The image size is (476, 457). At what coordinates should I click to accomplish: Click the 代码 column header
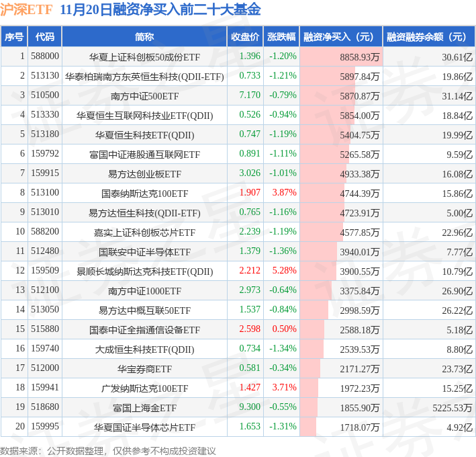click(x=44, y=37)
